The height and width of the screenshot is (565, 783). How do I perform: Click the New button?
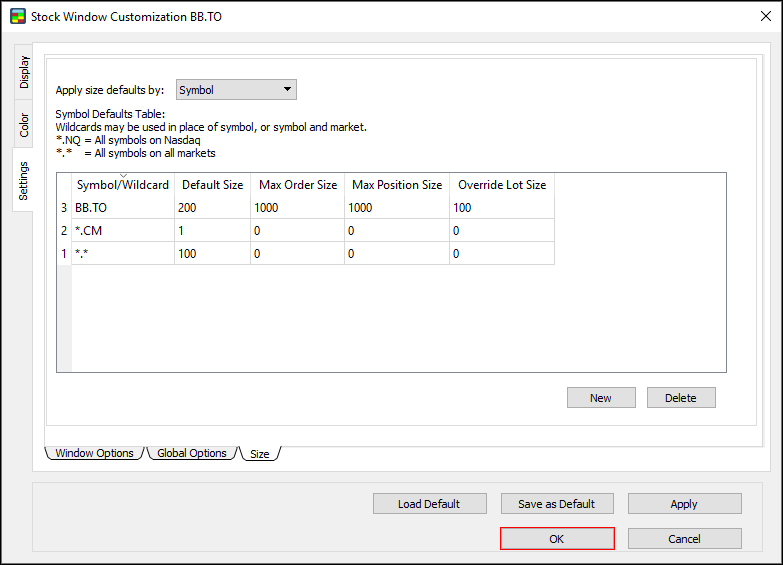601,398
